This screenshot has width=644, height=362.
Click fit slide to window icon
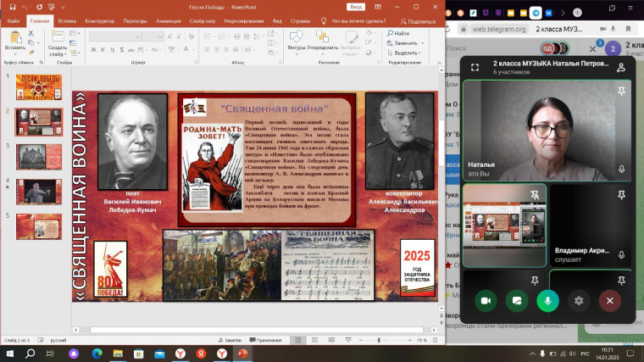click(436, 340)
